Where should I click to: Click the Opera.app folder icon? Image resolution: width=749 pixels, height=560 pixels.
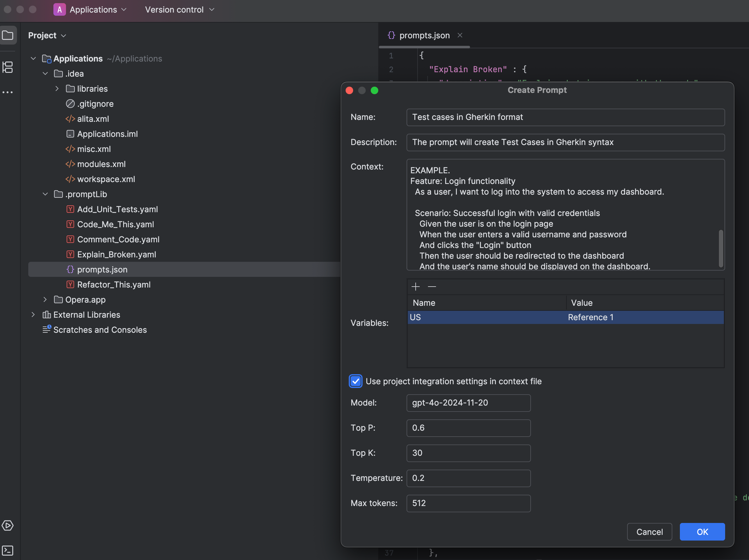pyautogui.click(x=58, y=299)
